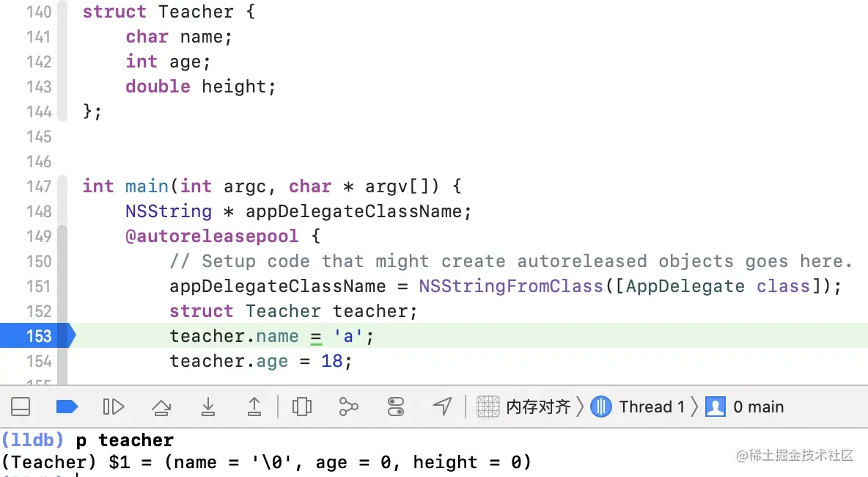Click the 'p teacher' command in the console

125,440
